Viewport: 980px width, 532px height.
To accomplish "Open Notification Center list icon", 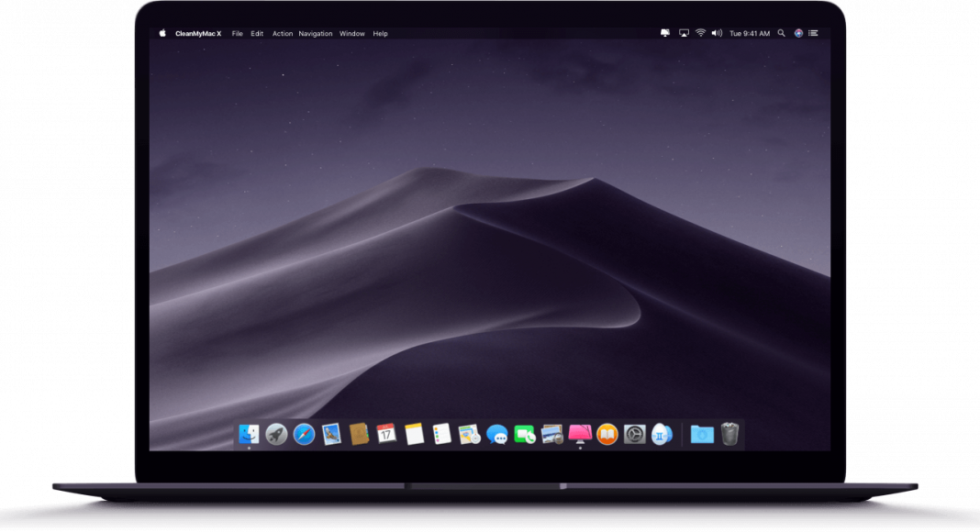I will coord(813,33).
